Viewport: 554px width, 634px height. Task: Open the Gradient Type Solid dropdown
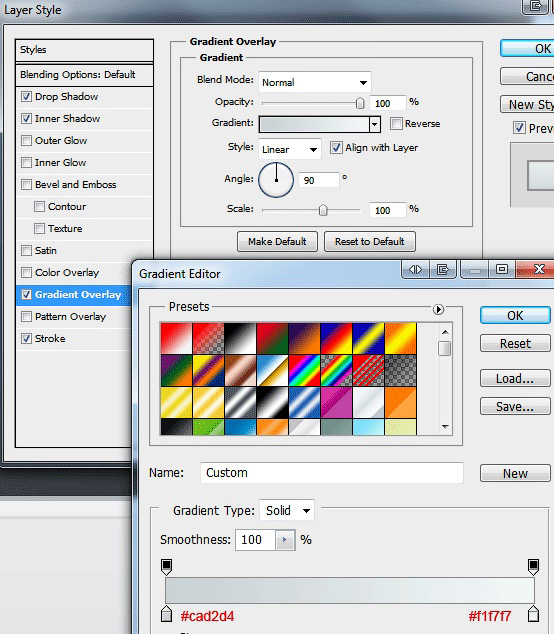(287, 511)
